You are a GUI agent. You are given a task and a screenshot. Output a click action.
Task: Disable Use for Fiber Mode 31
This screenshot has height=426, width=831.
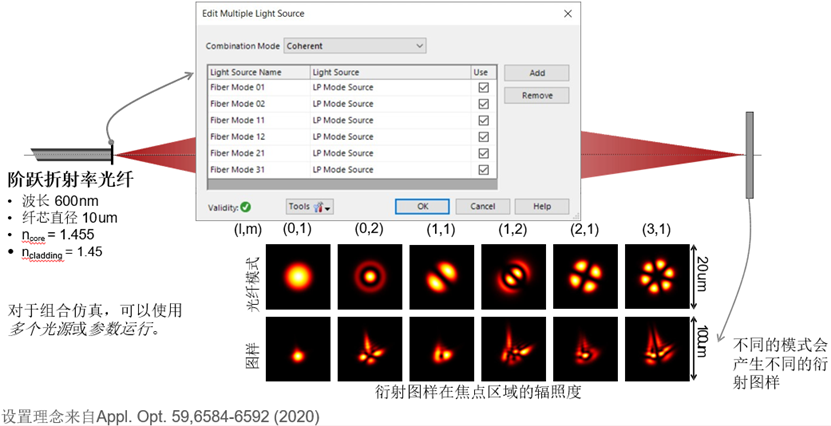483,170
